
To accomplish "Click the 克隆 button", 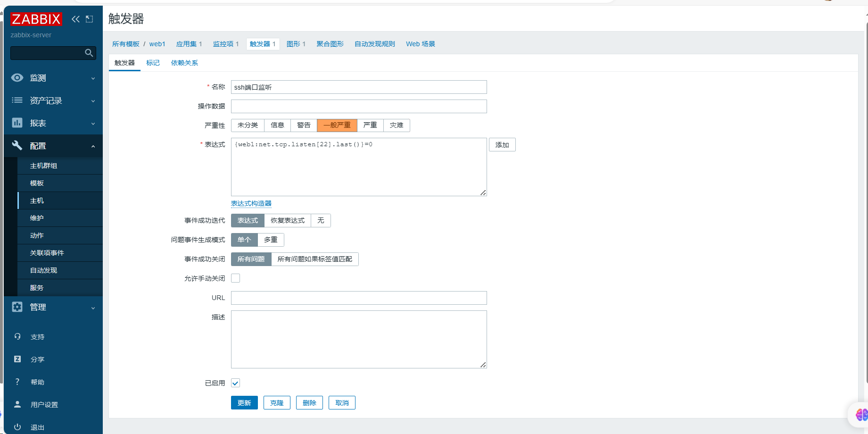I will tap(277, 403).
